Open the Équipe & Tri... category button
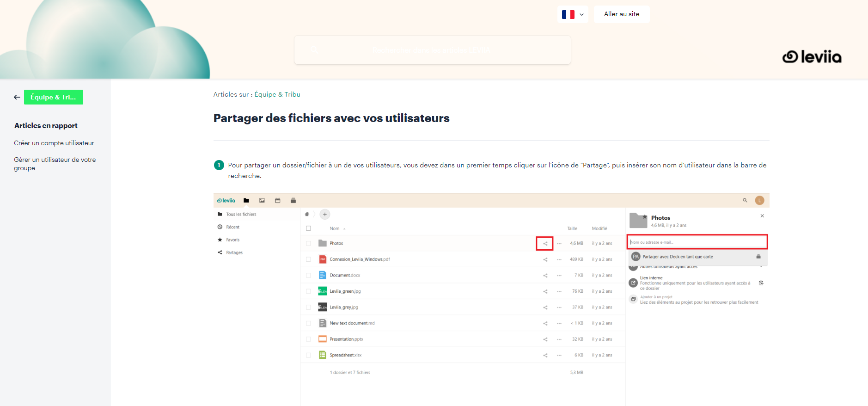Viewport: 868px width, 406px height. [x=54, y=97]
